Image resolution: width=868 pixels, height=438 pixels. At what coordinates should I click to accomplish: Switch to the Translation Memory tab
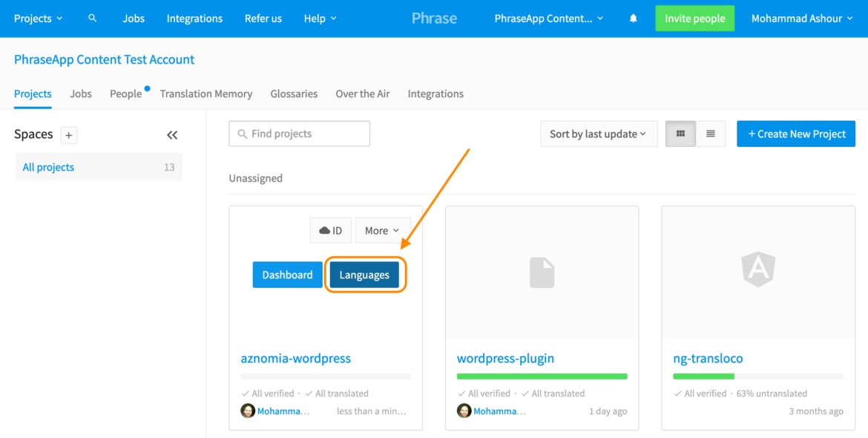(206, 94)
